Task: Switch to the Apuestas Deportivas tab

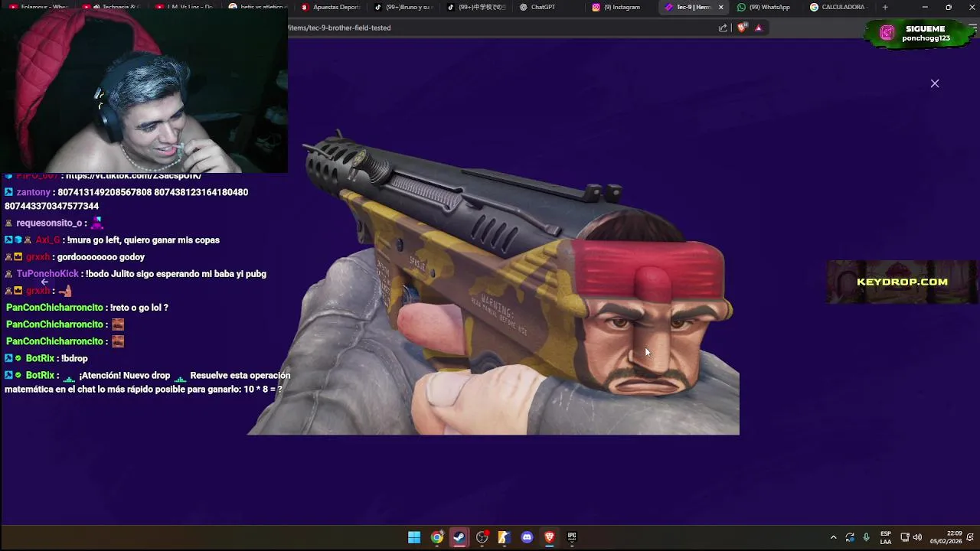Action: coord(330,7)
